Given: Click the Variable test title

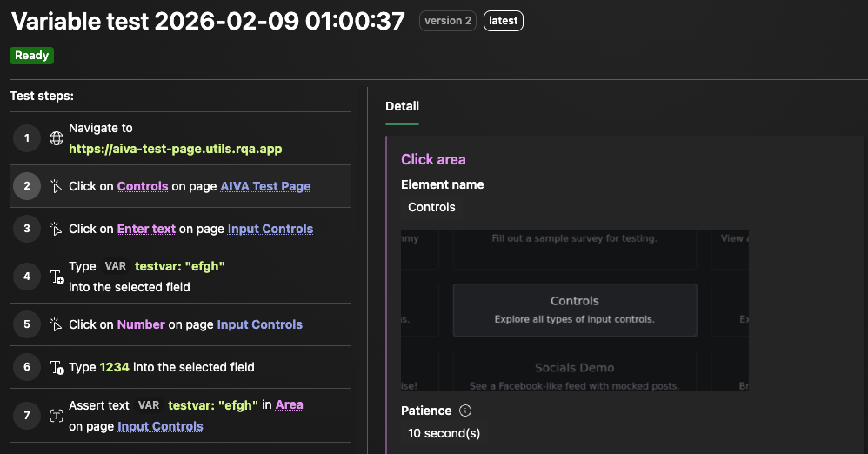Looking at the screenshot, I should [x=208, y=22].
